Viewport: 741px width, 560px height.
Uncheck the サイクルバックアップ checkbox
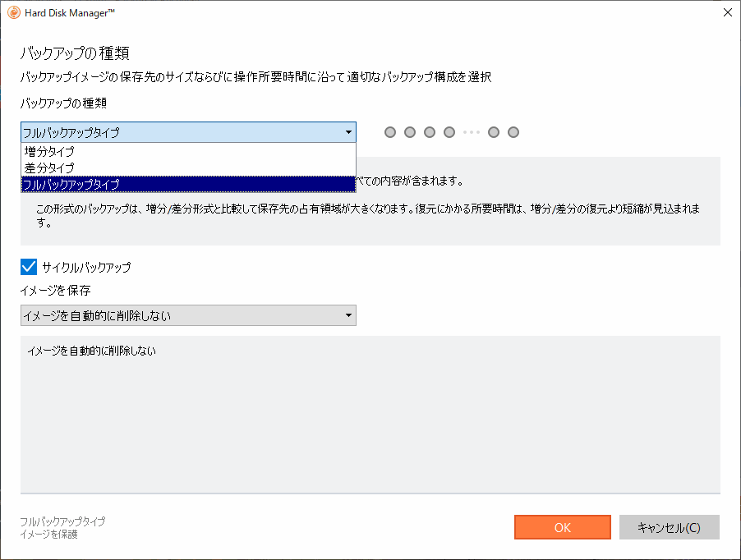[x=27, y=266]
